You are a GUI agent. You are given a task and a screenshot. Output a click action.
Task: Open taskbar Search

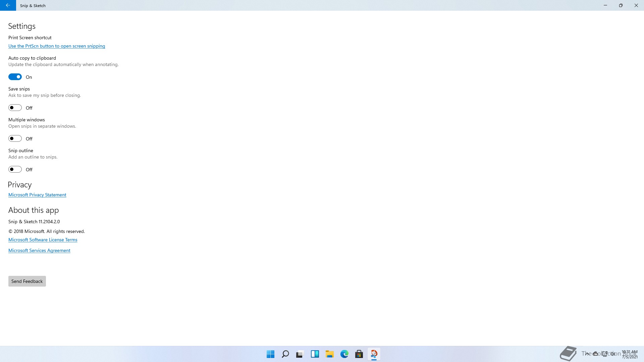point(285,354)
